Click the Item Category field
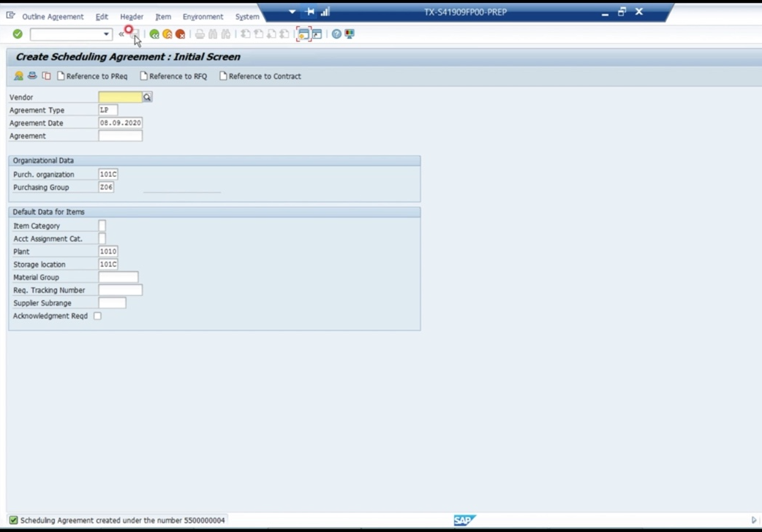 click(x=102, y=226)
